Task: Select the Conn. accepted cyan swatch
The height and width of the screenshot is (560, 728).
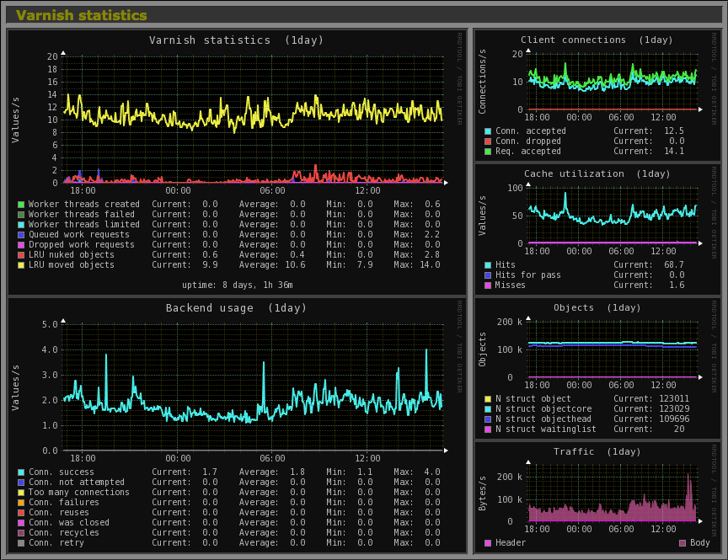Action: point(488,131)
